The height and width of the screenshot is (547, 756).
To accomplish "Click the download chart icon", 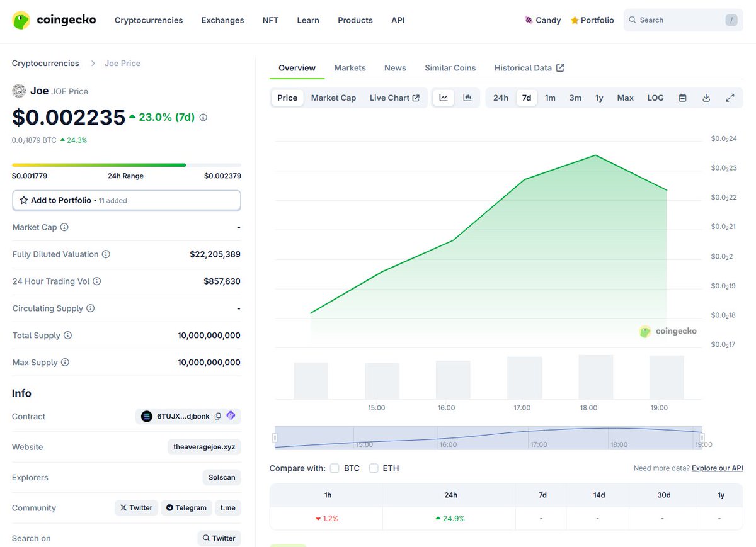I will (x=706, y=98).
